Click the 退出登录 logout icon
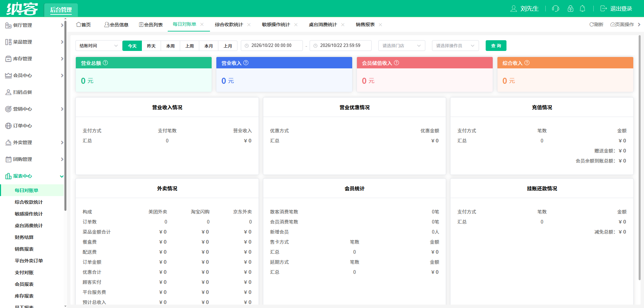This screenshot has width=644, height=308. [603, 9]
